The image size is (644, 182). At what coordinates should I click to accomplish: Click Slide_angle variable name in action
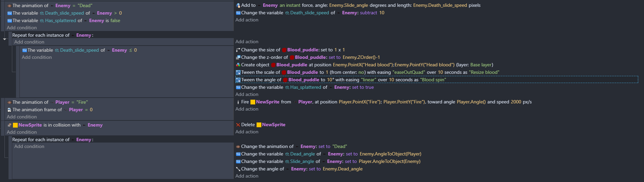tap(302, 162)
